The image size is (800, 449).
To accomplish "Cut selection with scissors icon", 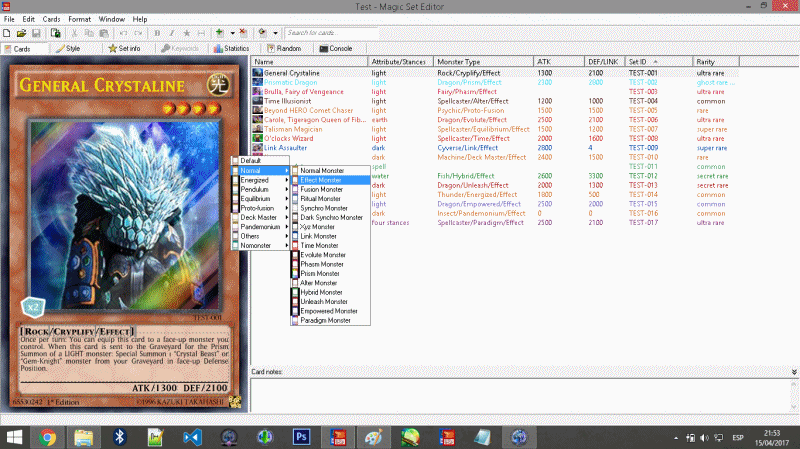I will (74, 33).
